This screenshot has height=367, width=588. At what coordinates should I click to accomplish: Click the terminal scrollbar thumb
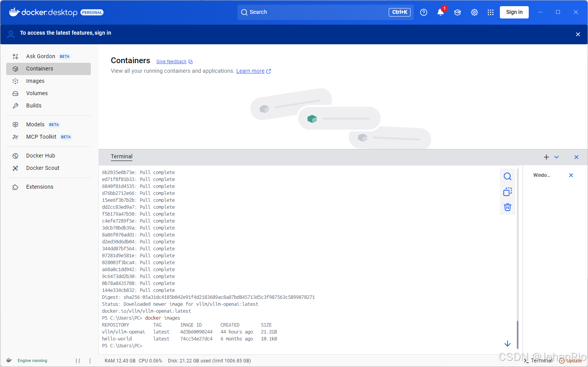[x=518, y=334]
